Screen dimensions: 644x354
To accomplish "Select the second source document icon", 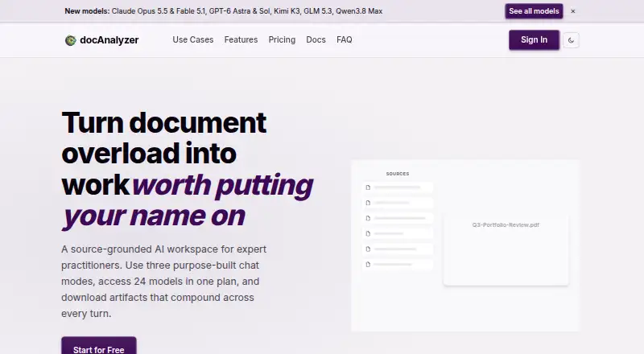I will click(368, 203).
